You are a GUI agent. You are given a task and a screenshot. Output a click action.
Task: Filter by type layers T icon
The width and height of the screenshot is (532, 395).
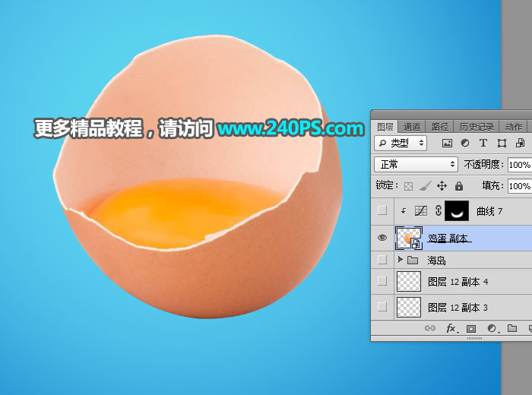coord(483,144)
